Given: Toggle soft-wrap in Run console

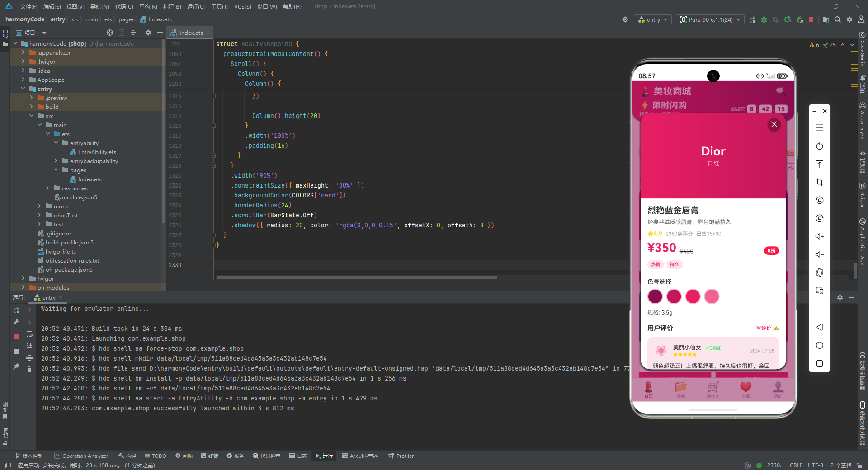Looking at the screenshot, I should point(29,334).
